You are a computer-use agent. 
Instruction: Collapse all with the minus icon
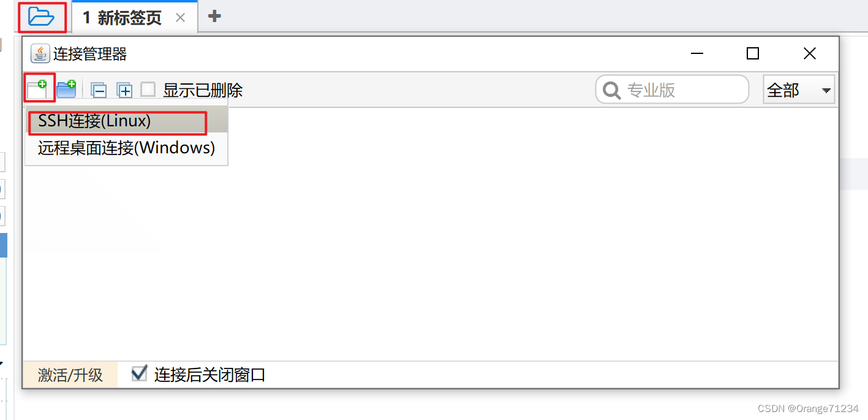tap(99, 91)
